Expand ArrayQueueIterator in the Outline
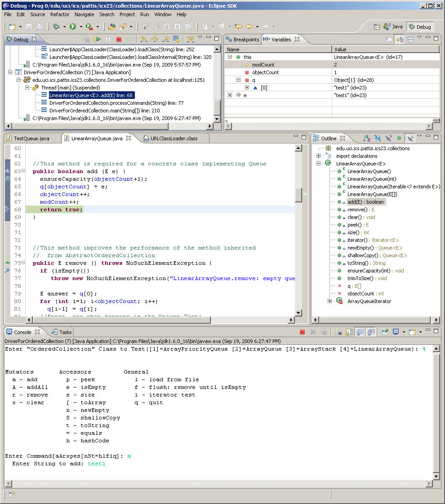The height and width of the screenshot is (504, 445). [330, 301]
